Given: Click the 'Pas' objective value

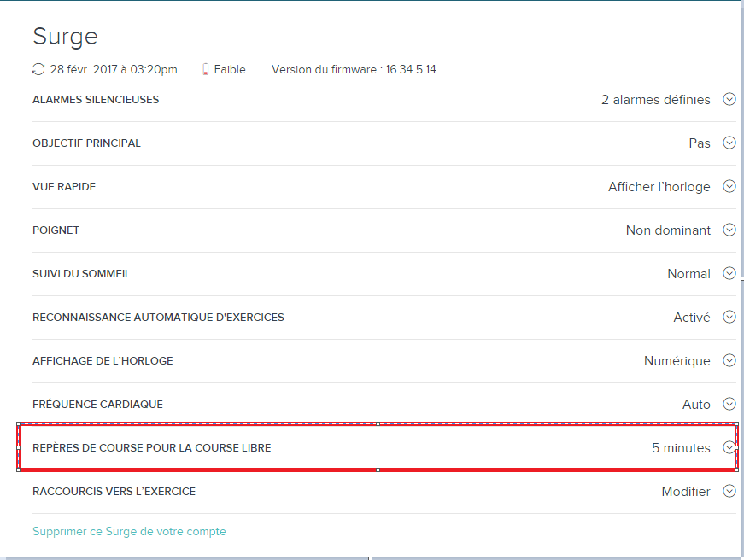Looking at the screenshot, I should pos(700,143).
